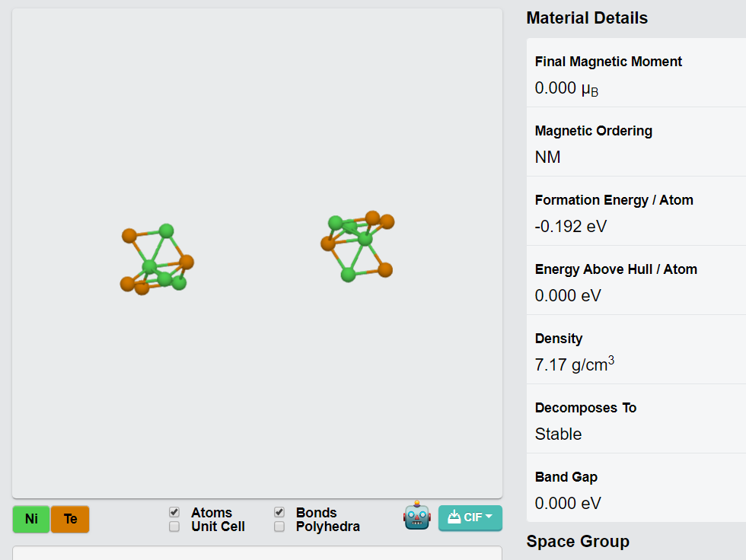The height and width of the screenshot is (560, 746).
Task: Click the Space Group heading
Action: pyautogui.click(x=578, y=542)
